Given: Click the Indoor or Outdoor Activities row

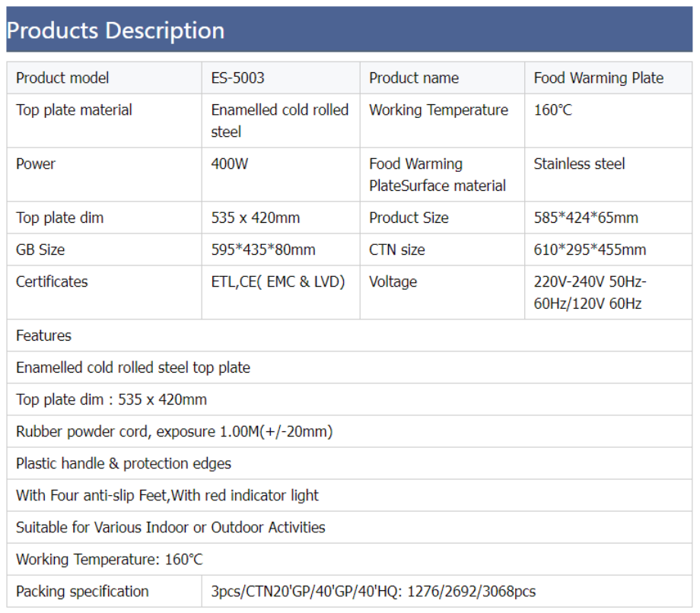Looking at the screenshot, I should 170,528.
